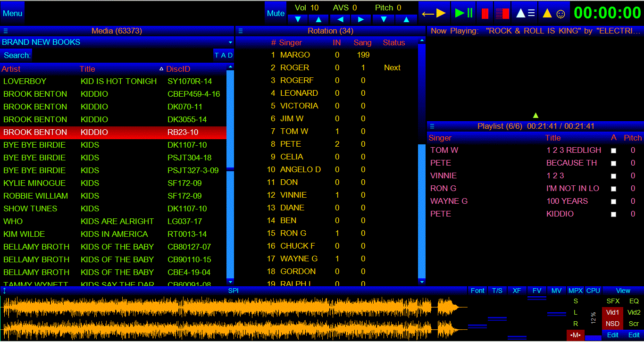
Task: Toggle the checkbox for TOM W's song
Action: (x=613, y=150)
